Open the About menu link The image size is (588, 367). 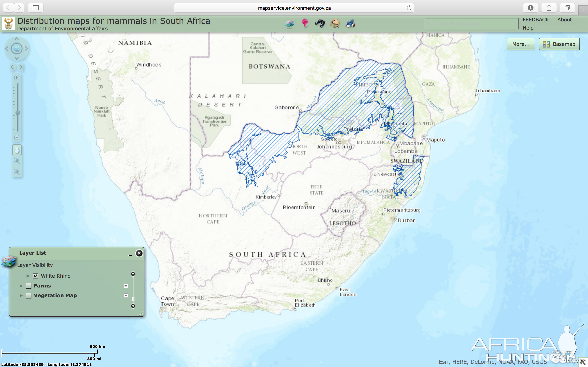coord(565,19)
